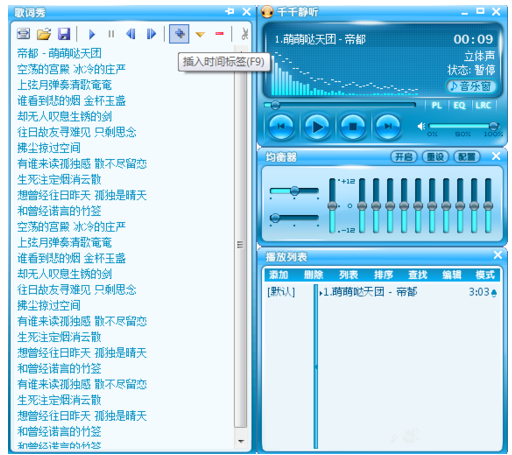Image resolution: width=512 pixels, height=455 pixels.
Task: Open the playlist 查找 menu
Action: pos(418,275)
